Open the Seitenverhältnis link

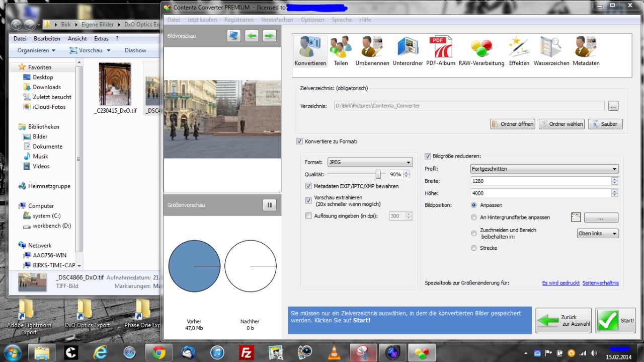coord(600,283)
